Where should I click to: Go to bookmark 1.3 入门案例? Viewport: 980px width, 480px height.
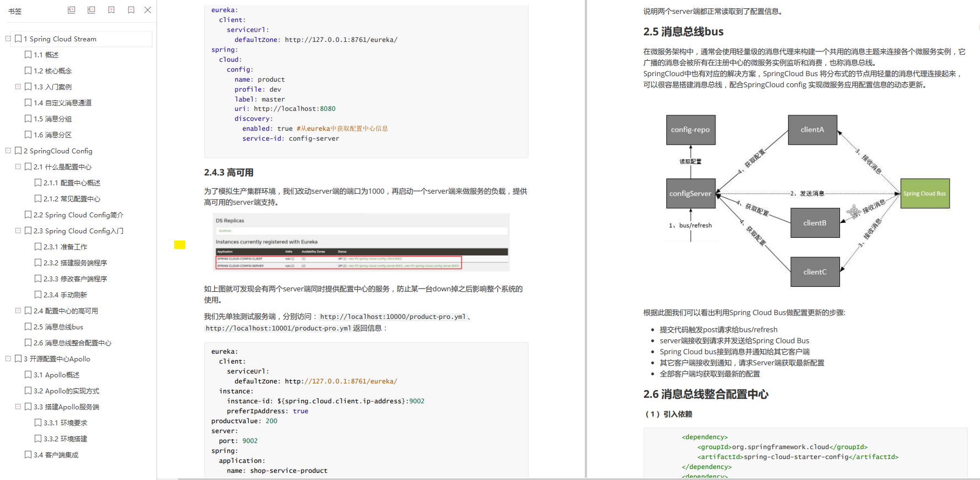coord(53,87)
